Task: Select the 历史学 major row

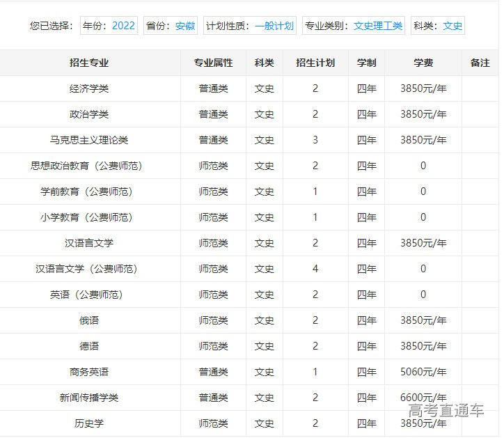Action: coord(89,423)
